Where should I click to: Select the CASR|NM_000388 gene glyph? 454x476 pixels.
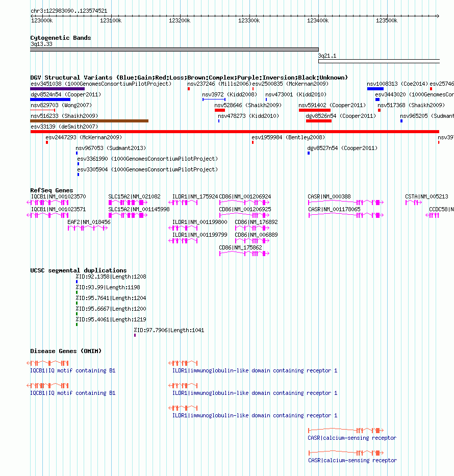tap(346, 203)
